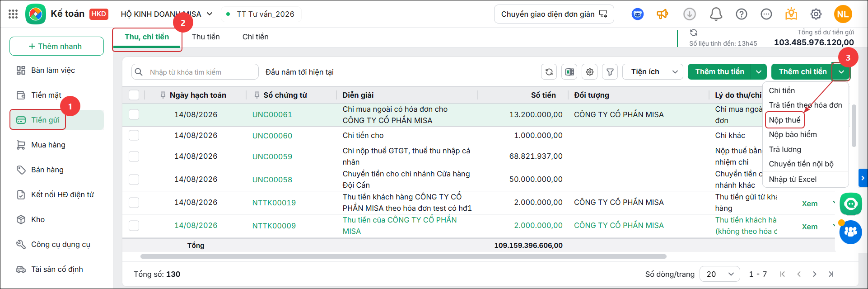Viewport: 868px width, 289px height.
Task: Open the chat bubble ellipsis icon
Action: [766, 14]
